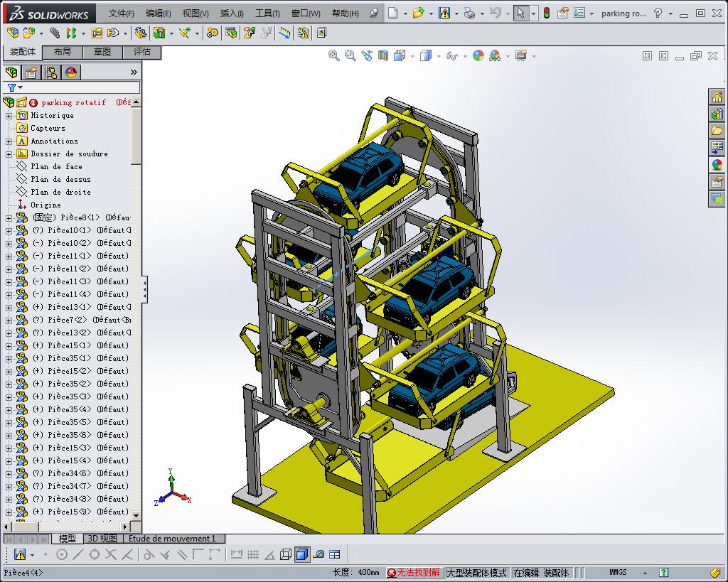Click the SolidWorks Resources home icon
The image size is (728, 582).
(717, 97)
